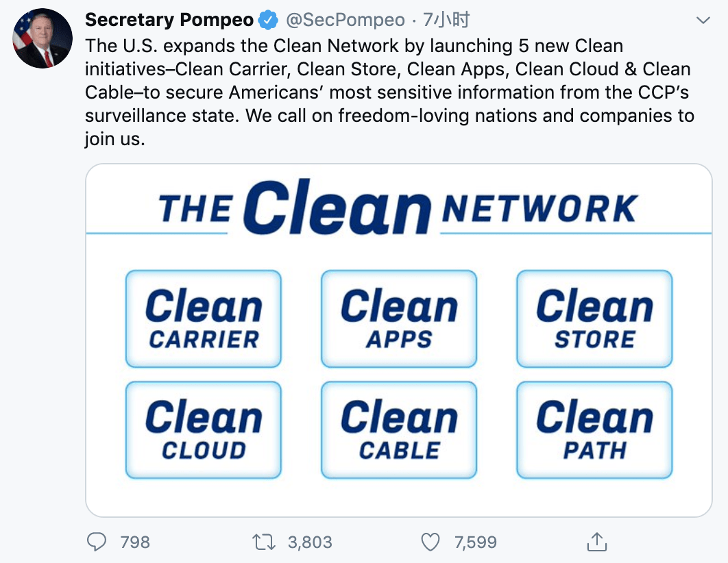This screenshot has width=728, height=563.
Task: Open the 7小时 timestamp link
Action: (446, 20)
